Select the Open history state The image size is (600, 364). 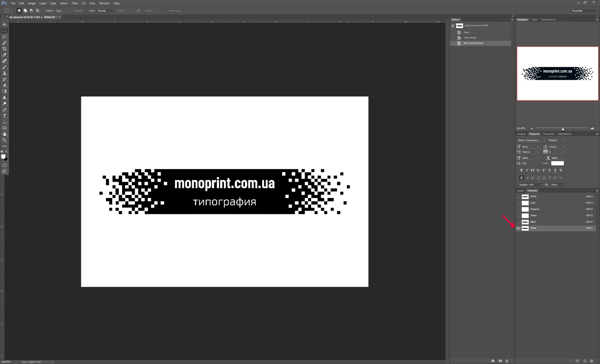pos(481,32)
